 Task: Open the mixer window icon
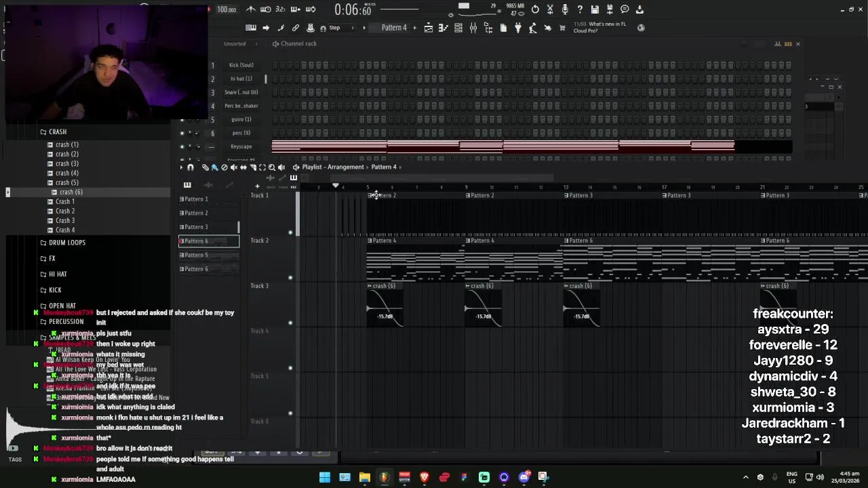click(473, 28)
